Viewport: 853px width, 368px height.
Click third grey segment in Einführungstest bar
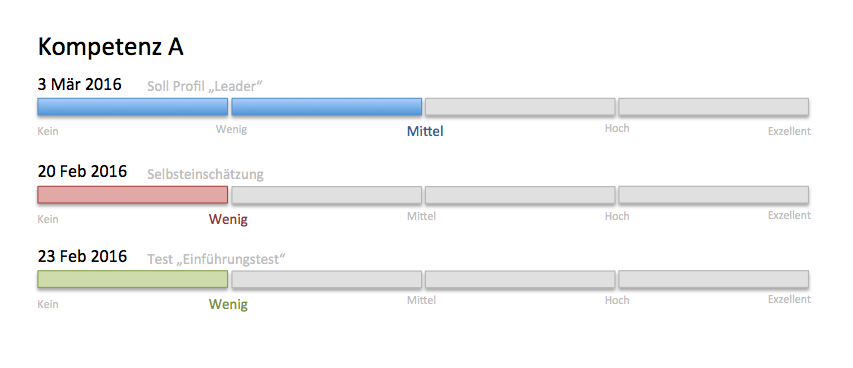coord(520,279)
